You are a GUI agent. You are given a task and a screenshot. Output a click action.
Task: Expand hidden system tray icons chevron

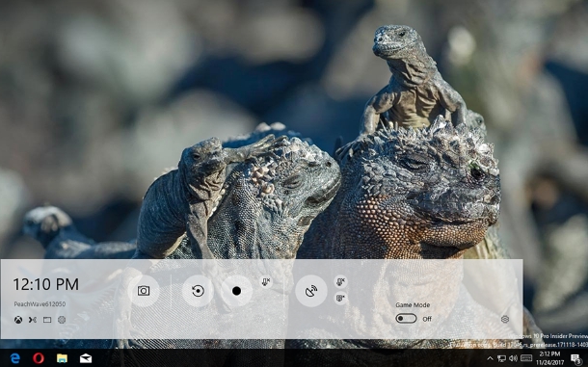490,358
